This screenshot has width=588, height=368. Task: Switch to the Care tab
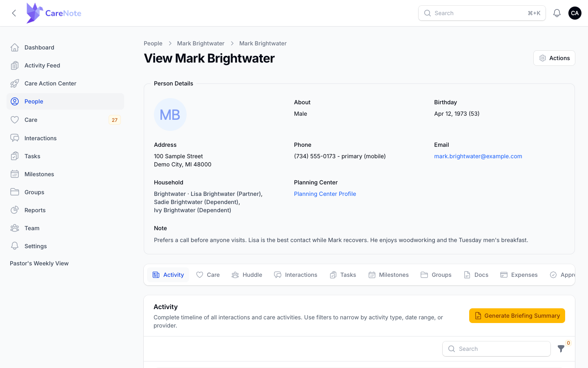(x=208, y=275)
